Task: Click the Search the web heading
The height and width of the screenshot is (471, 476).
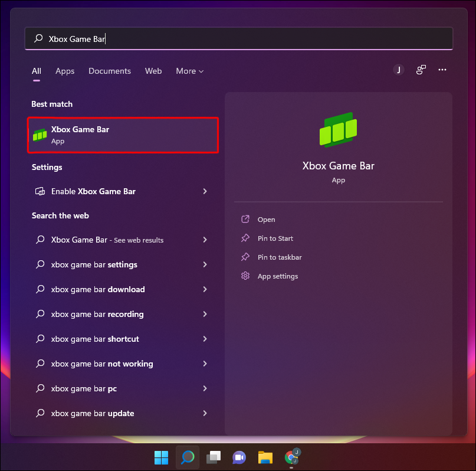Action: tap(60, 215)
